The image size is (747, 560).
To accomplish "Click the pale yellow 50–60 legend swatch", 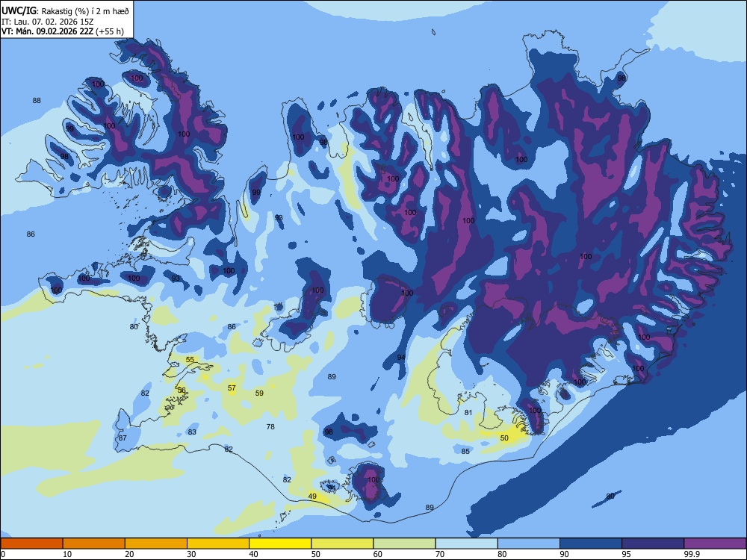I will tap(342, 544).
